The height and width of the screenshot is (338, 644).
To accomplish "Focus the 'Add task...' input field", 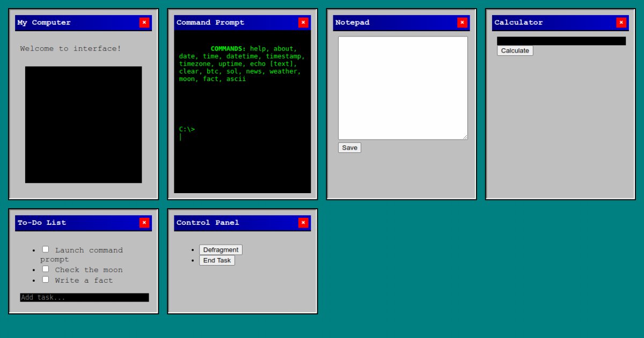I will pyautogui.click(x=84, y=297).
